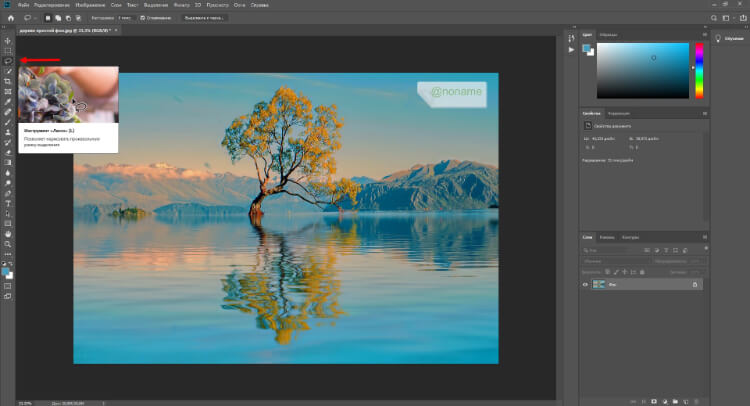
Task: Open the Файл menu
Action: coord(23,5)
